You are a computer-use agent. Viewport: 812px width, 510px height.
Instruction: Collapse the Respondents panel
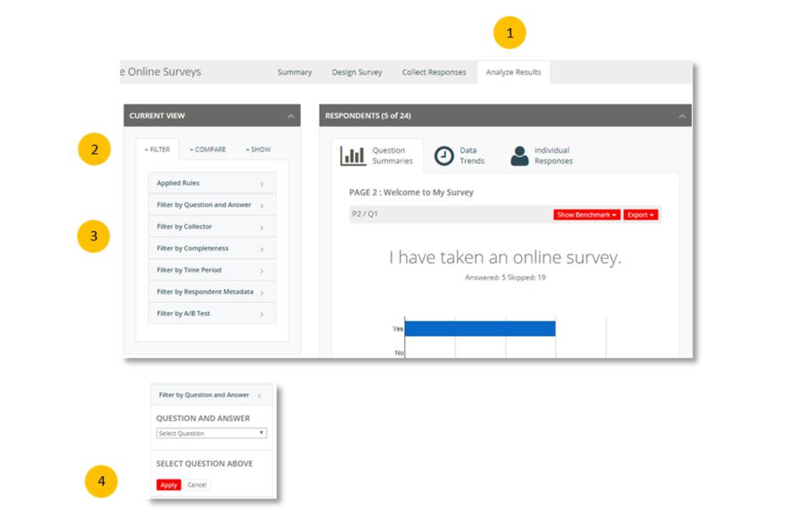pyautogui.click(x=682, y=116)
